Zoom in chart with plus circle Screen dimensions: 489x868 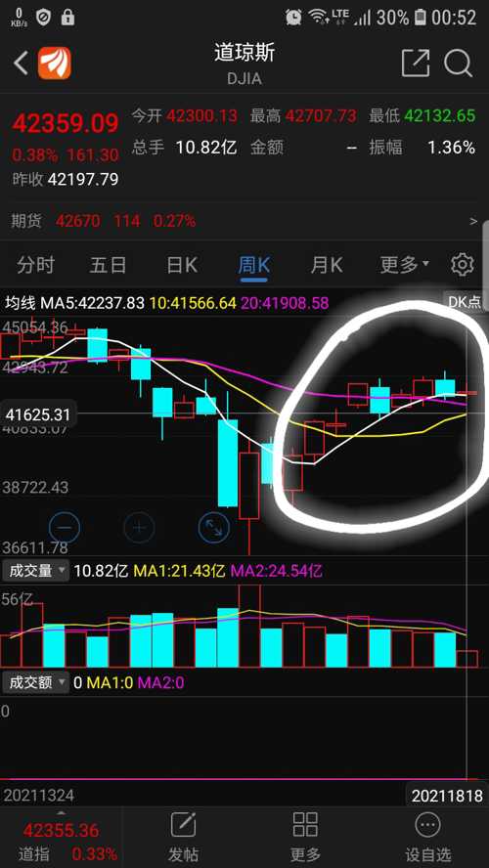click(139, 527)
